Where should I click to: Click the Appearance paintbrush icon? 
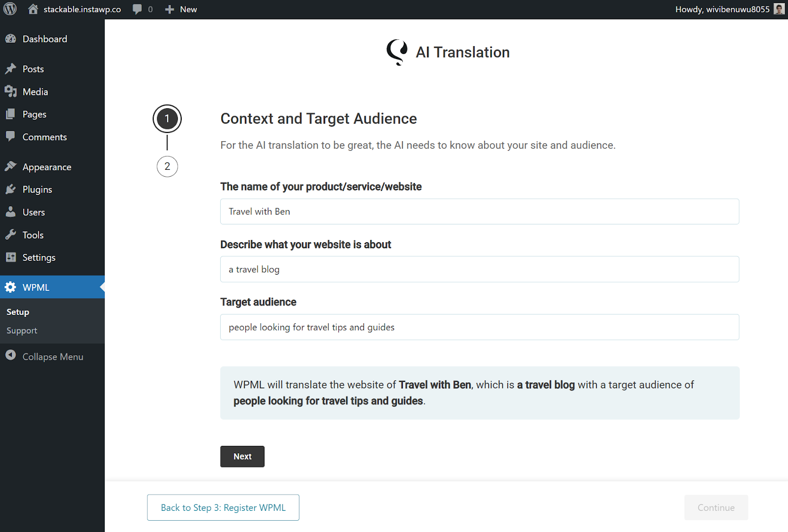pos(11,167)
